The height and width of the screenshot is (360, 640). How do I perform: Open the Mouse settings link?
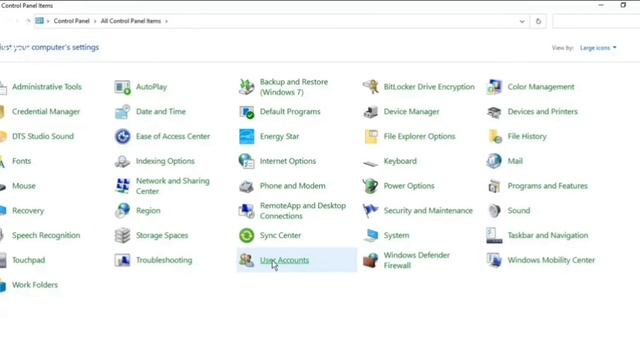coord(24,186)
